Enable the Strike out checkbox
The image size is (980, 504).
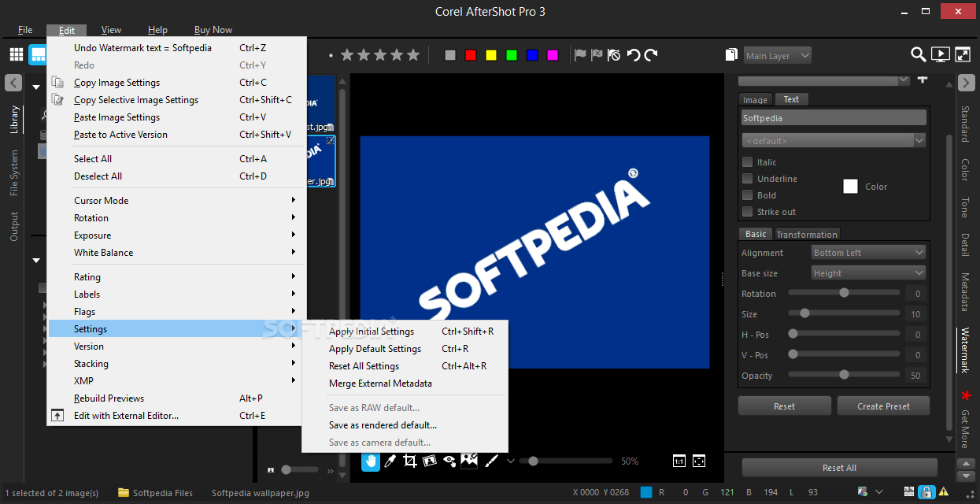point(748,212)
